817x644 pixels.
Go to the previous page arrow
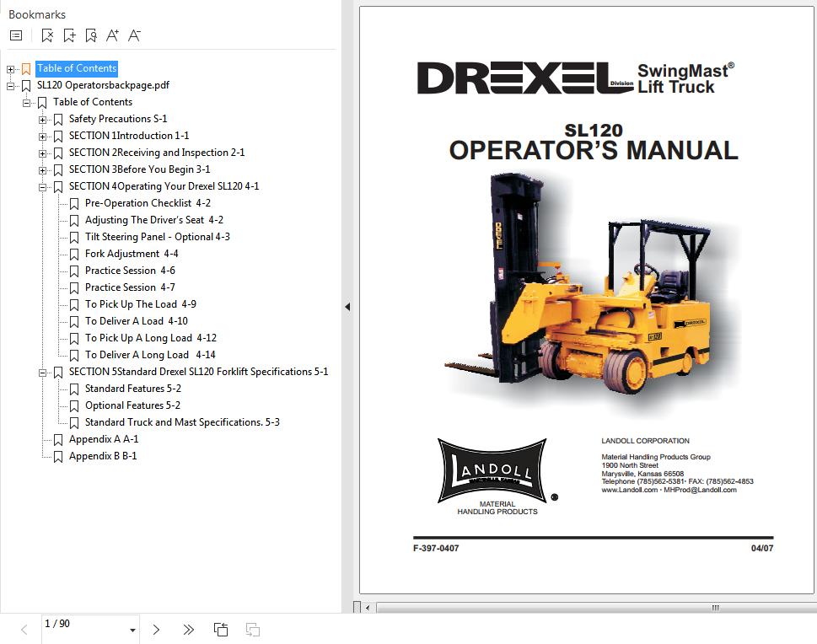pos(24,630)
